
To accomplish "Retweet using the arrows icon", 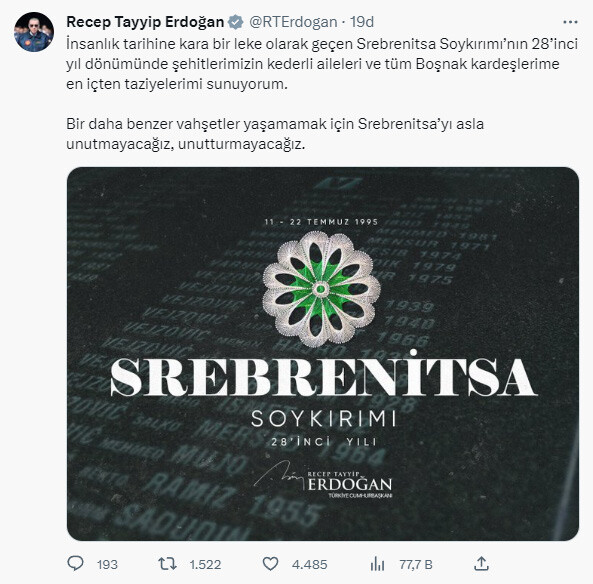I will pos(167,564).
